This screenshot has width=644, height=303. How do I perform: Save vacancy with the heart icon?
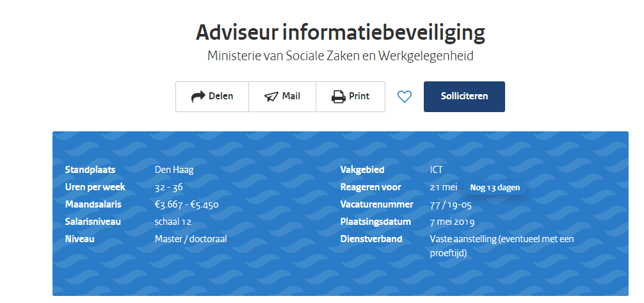click(x=404, y=97)
